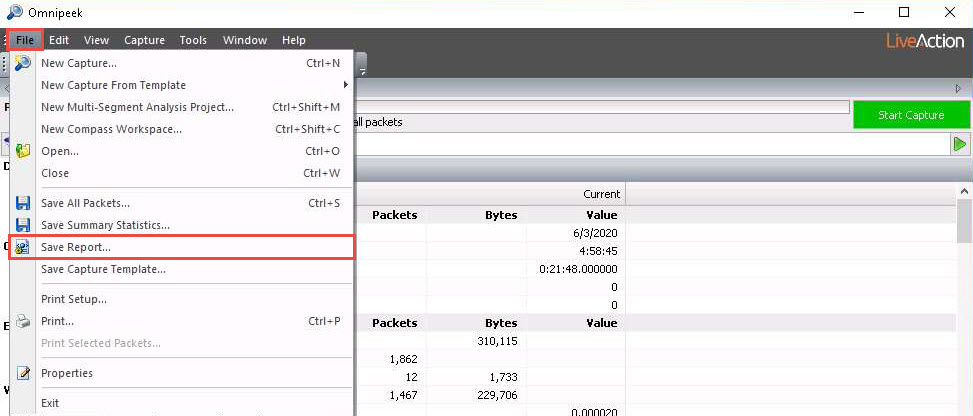Click the Open folder icon

pyautogui.click(x=23, y=151)
